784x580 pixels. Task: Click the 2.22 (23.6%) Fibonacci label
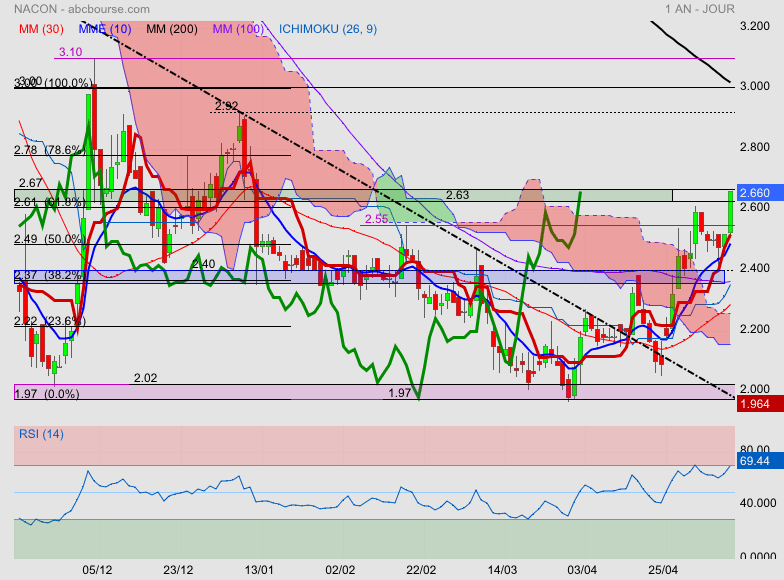point(48,320)
